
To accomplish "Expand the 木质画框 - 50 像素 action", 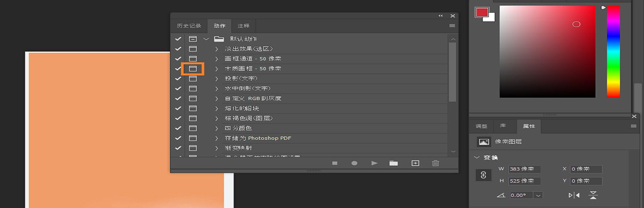I will [217, 69].
